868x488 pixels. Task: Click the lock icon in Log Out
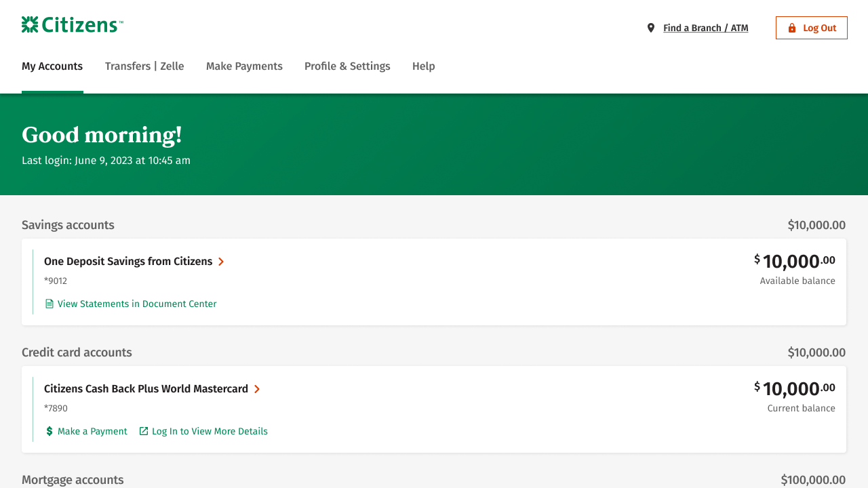pyautogui.click(x=791, y=28)
